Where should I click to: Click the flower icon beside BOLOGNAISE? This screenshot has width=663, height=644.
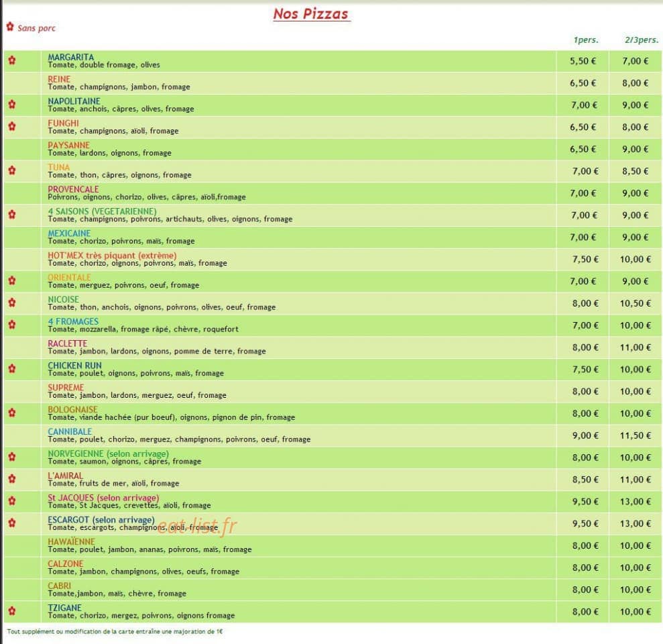click(x=12, y=412)
